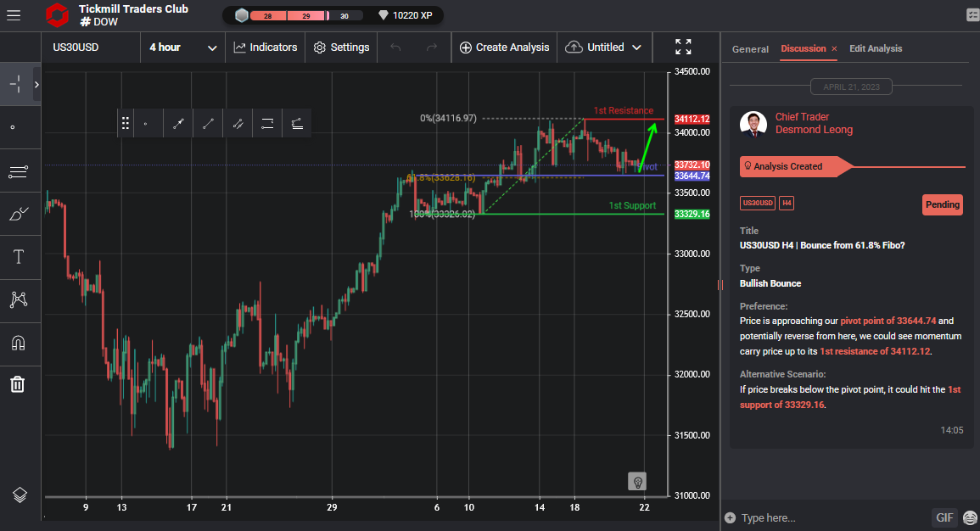
Task: Click the trash icon to remove drawings
Action: tap(18, 384)
